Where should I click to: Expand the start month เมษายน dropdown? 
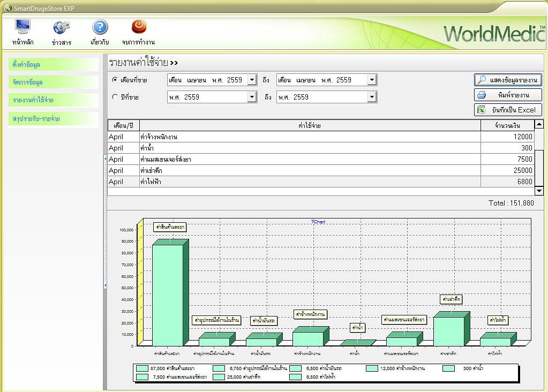[252, 80]
